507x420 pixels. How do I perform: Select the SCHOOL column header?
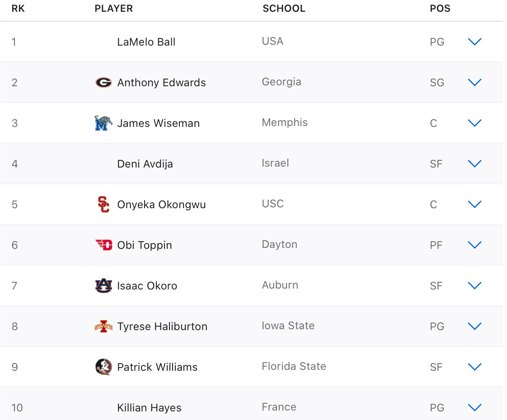click(x=284, y=9)
